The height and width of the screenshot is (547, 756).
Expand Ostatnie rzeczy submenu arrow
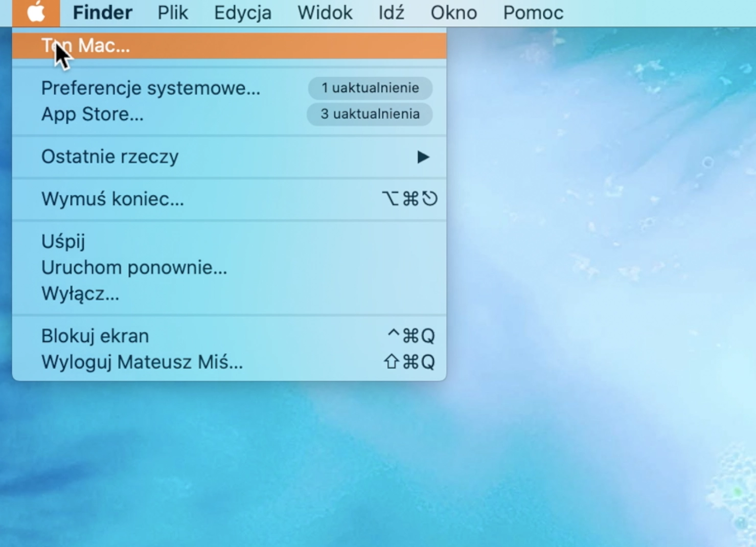(423, 157)
